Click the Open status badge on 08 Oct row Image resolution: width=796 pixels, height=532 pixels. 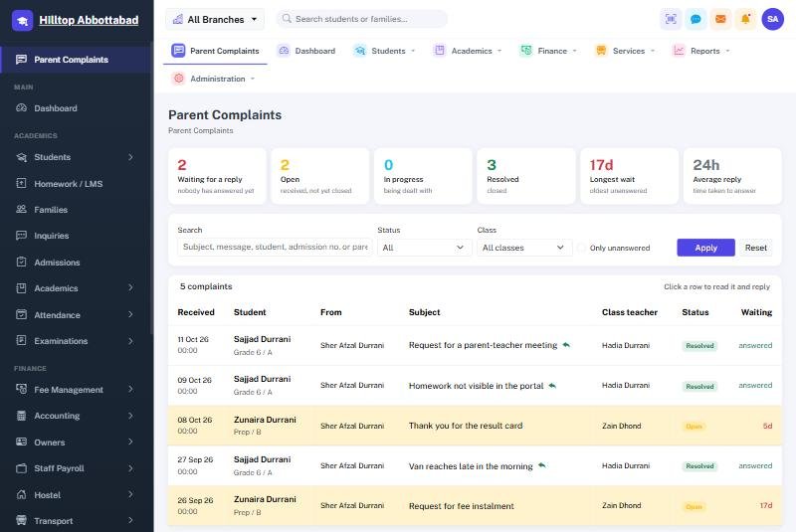(x=694, y=426)
